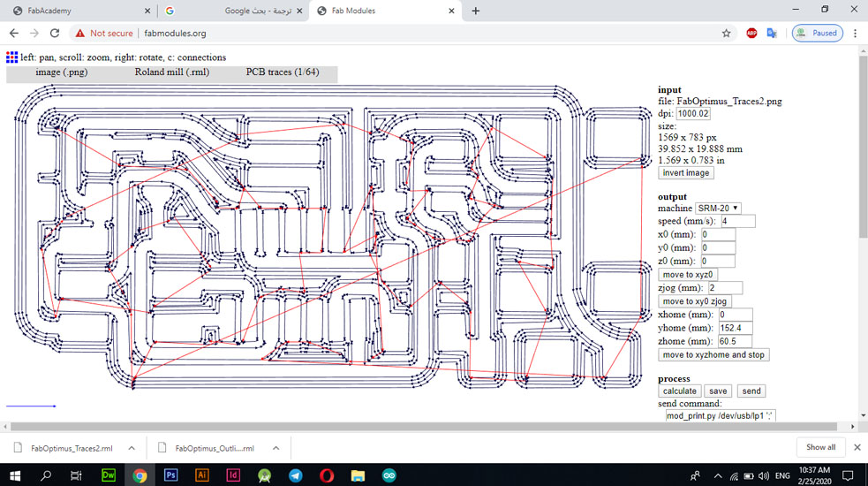Go back in the browser

pyautogui.click(x=14, y=34)
